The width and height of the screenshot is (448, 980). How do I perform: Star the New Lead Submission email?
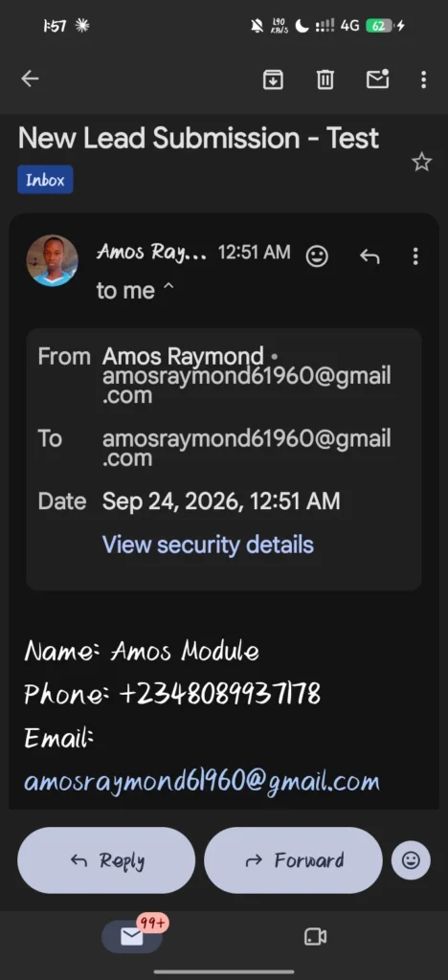[x=422, y=163]
